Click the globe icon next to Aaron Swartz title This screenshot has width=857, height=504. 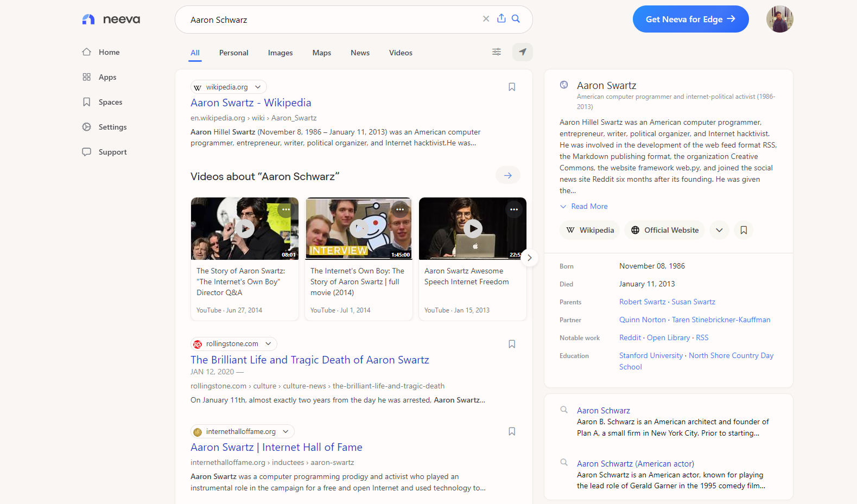[x=564, y=85]
